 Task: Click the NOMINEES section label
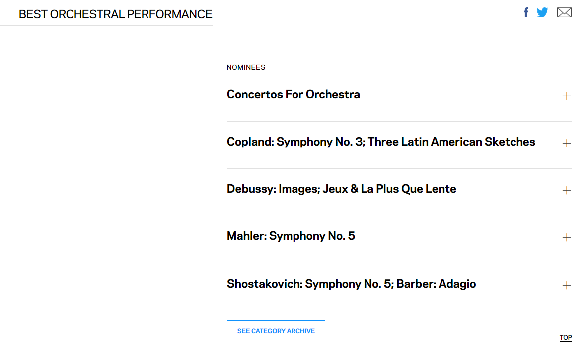(246, 67)
